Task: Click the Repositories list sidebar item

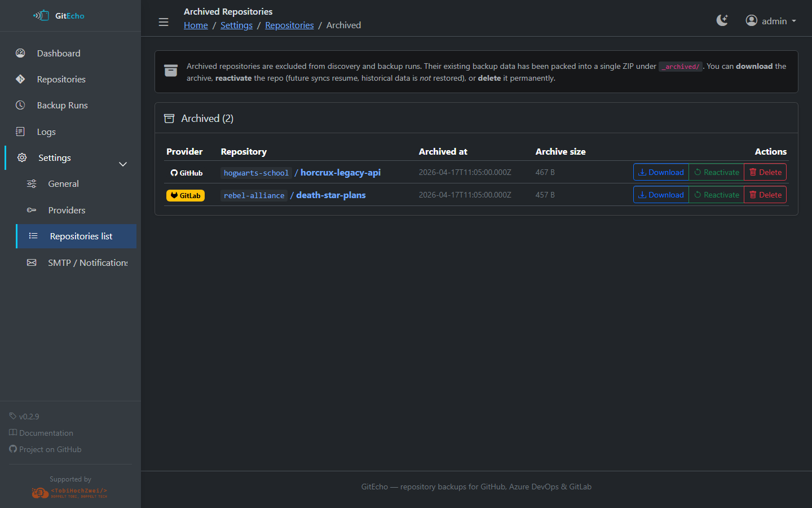Action: [81, 237]
